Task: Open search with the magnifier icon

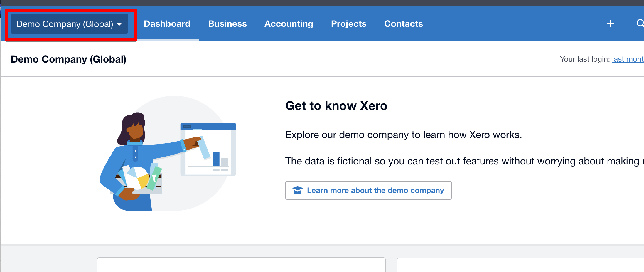Action: [640, 23]
